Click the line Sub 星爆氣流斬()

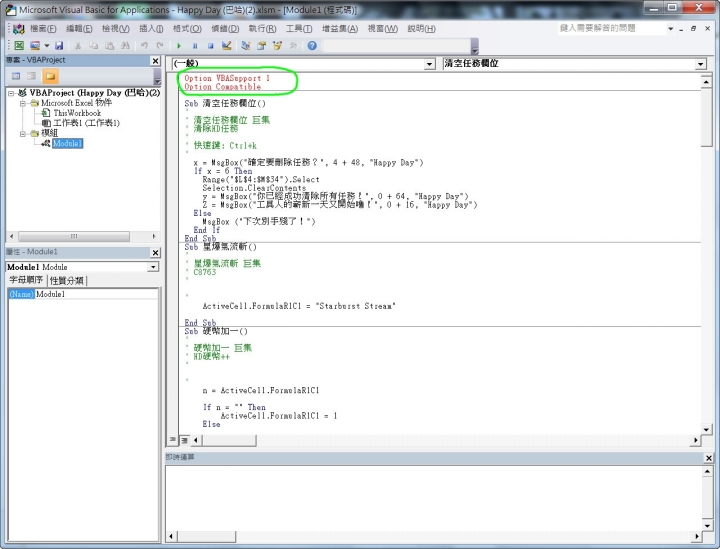[x=220, y=247]
